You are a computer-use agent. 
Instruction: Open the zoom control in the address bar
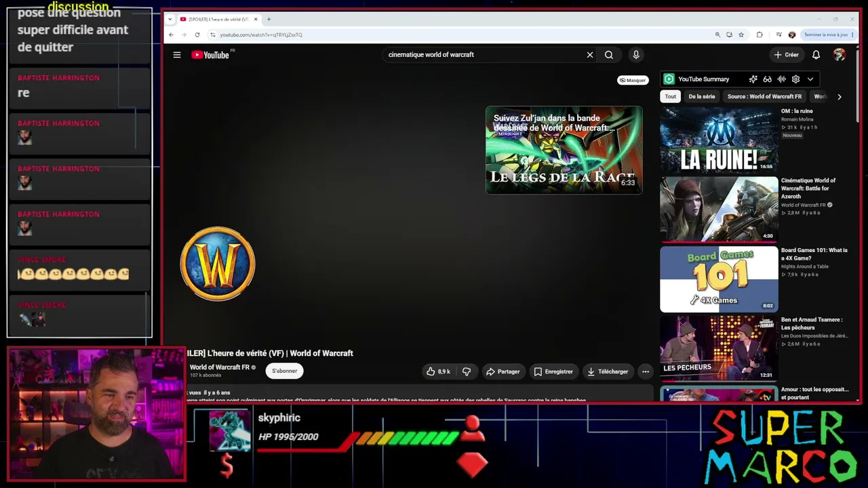coord(717,35)
